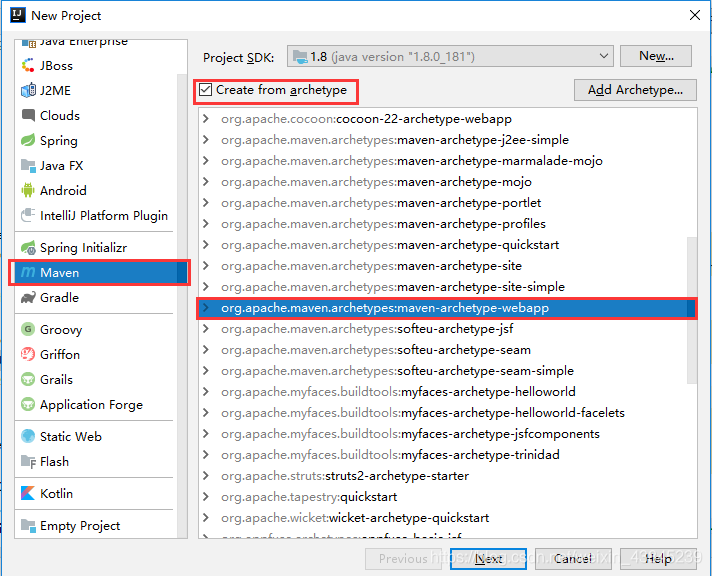
Task: Click the Flash folder icon
Action: click(28, 462)
